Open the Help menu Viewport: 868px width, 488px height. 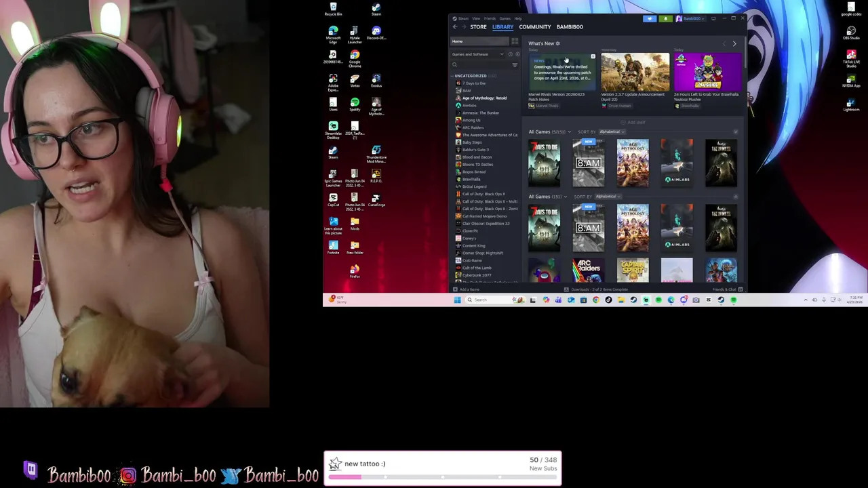(x=518, y=18)
